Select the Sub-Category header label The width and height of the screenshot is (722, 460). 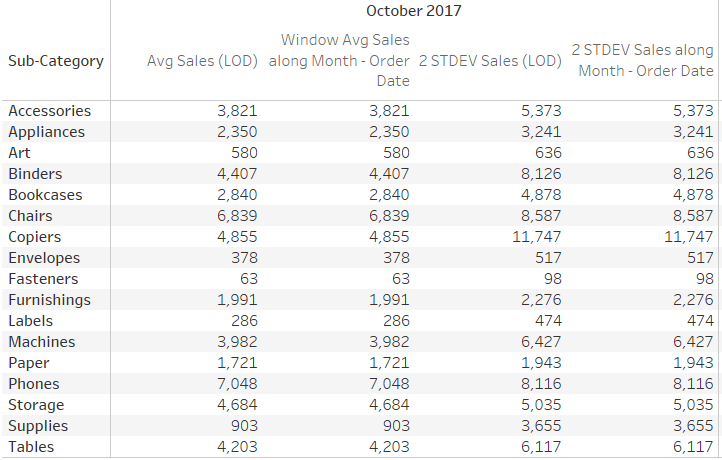click(55, 61)
